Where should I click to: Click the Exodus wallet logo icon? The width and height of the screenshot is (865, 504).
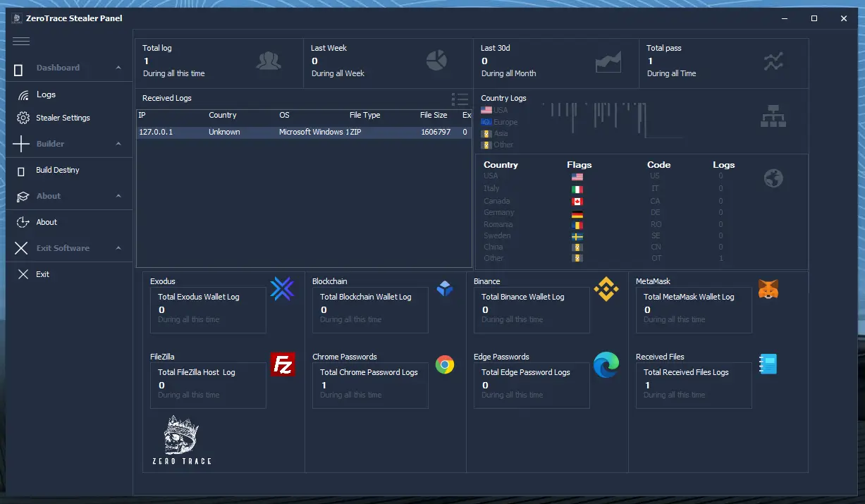[282, 288]
